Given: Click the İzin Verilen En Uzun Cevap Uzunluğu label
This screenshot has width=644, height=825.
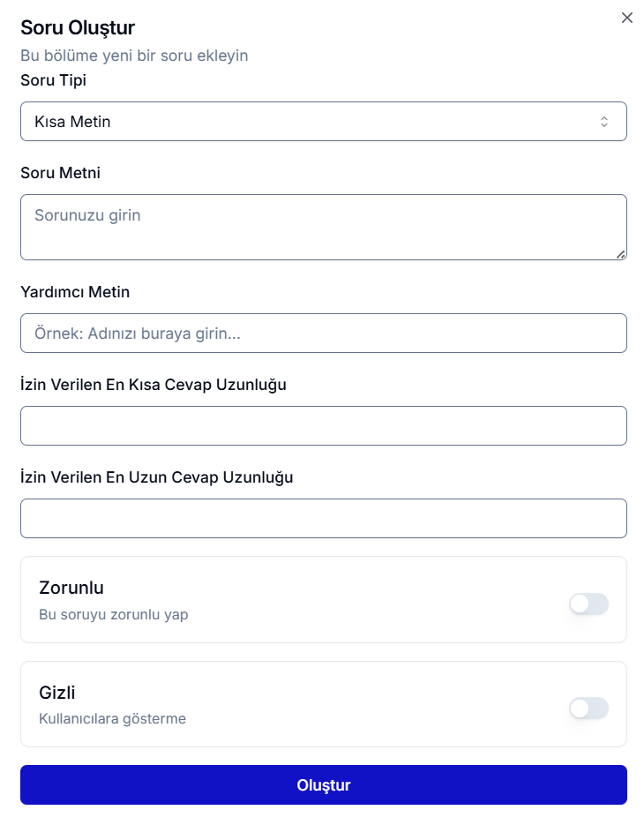Looking at the screenshot, I should (156, 477).
